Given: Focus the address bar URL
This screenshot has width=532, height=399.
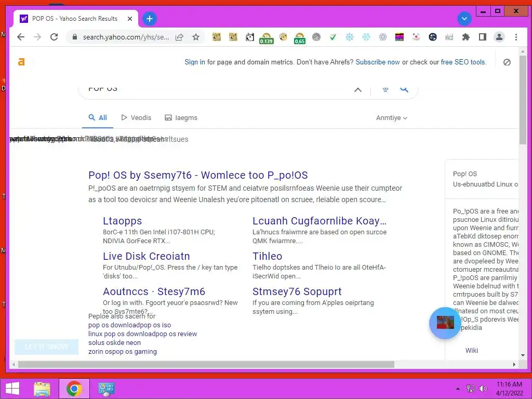Looking at the screenshot, I should click(126, 37).
